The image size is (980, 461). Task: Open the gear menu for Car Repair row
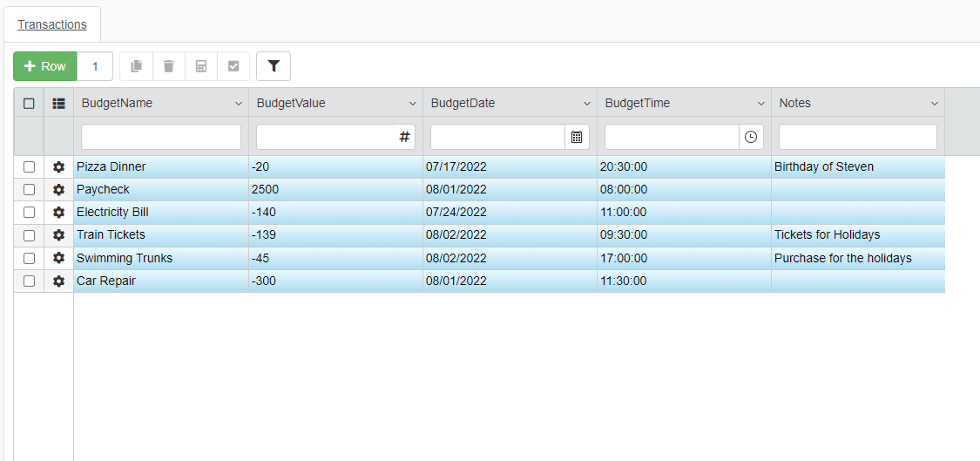click(x=58, y=281)
